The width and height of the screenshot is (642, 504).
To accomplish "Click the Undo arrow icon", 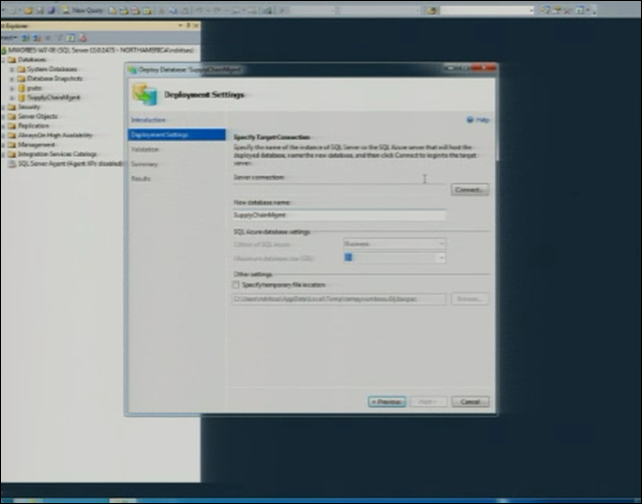I will (201, 11).
